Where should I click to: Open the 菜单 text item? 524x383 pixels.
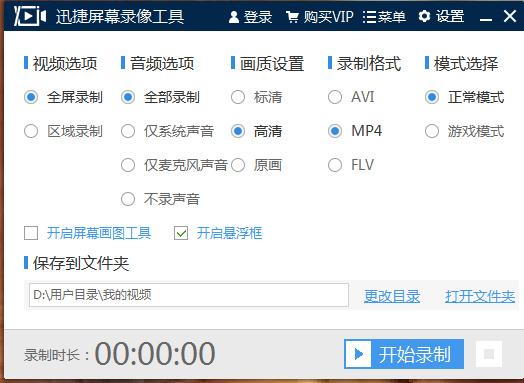(392, 17)
